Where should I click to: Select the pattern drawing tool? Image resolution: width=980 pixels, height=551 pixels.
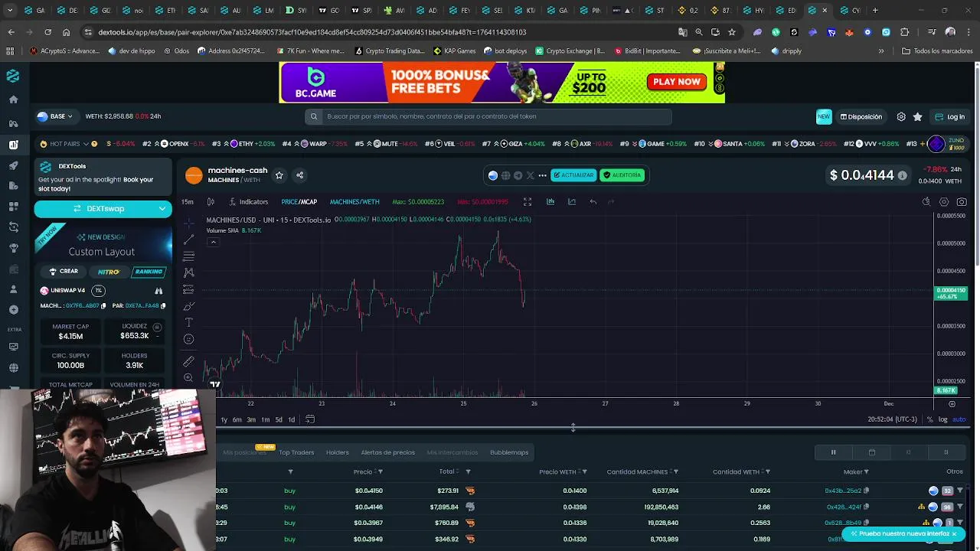(x=188, y=273)
